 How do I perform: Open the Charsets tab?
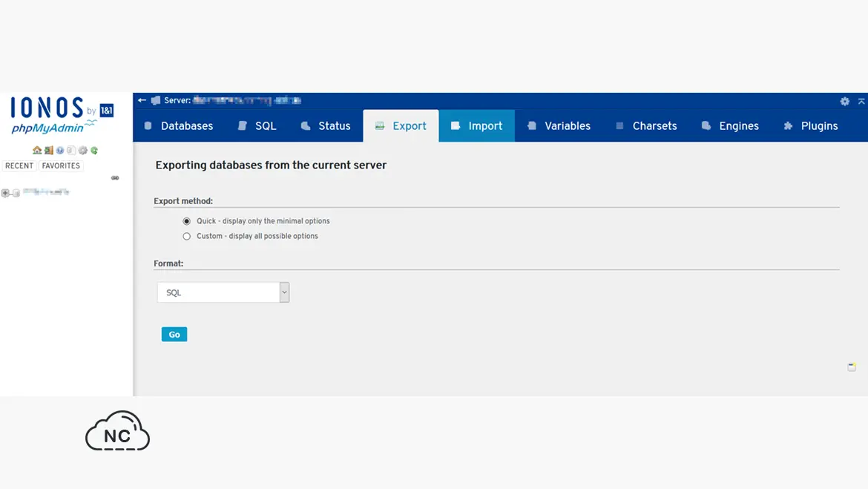click(647, 125)
